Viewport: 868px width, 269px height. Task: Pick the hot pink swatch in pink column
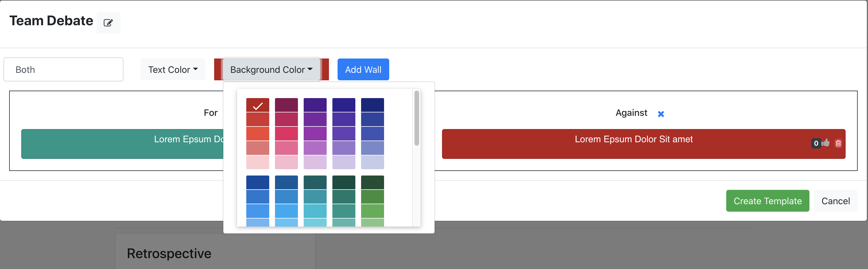(x=286, y=134)
